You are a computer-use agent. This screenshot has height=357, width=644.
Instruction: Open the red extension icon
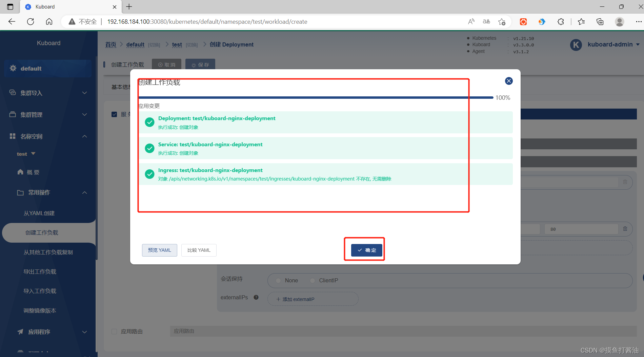(x=523, y=22)
